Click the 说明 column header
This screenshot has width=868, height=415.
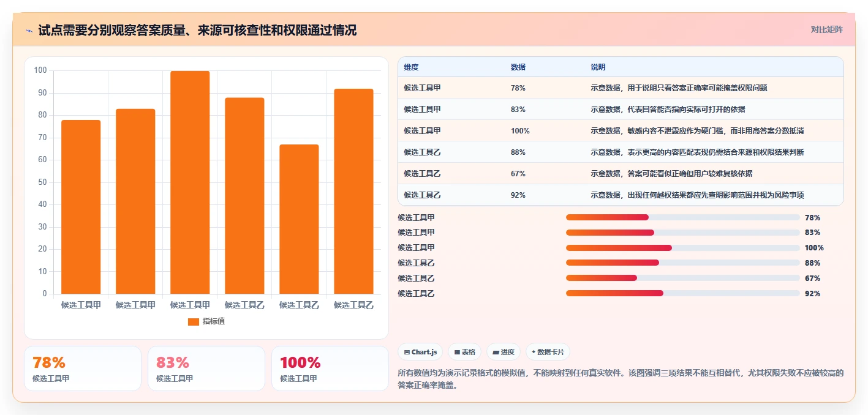click(598, 67)
